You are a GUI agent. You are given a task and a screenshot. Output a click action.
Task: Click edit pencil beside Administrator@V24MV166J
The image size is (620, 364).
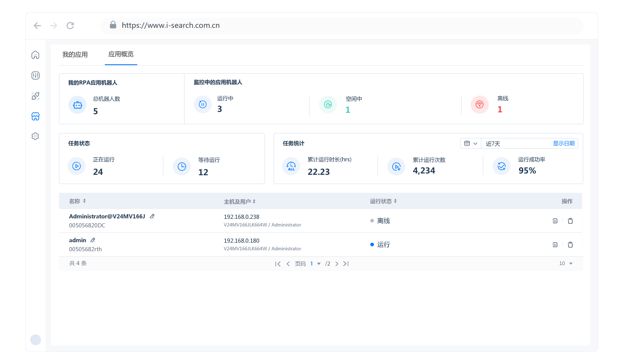point(152,217)
